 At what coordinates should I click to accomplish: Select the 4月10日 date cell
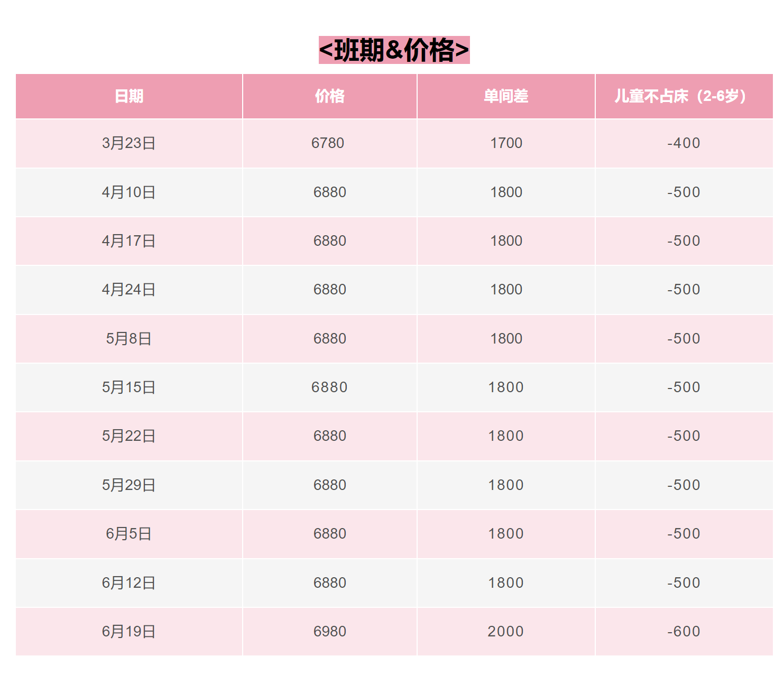(129, 192)
